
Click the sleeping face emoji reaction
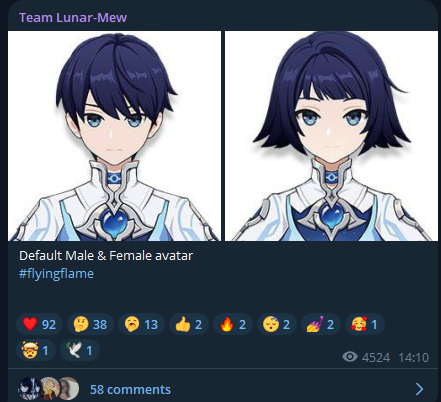pyautogui.click(x=277, y=324)
